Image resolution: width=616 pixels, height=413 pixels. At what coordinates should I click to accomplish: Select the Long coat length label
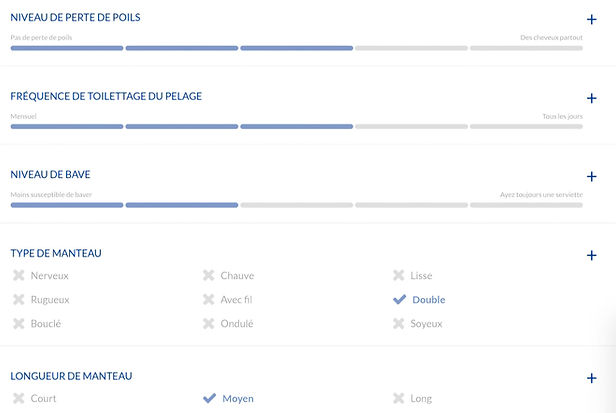pyautogui.click(x=421, y=399)
